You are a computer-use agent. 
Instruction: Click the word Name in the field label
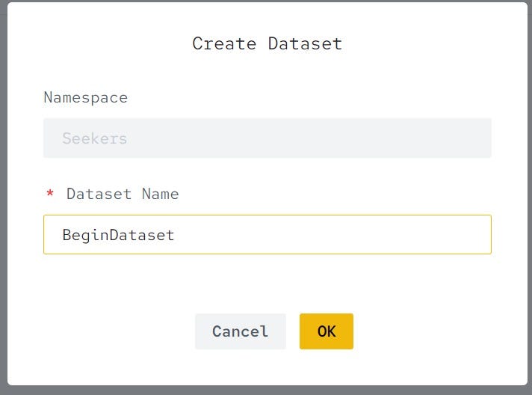point(160,194)
